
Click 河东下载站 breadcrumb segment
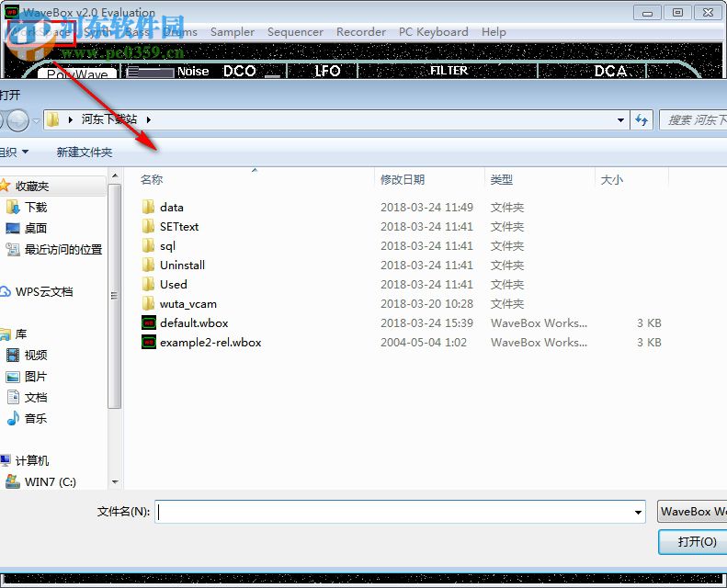click(x=109, y=119)
